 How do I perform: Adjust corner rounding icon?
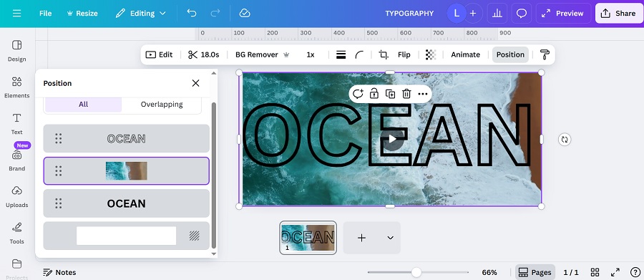pos(359,54)
